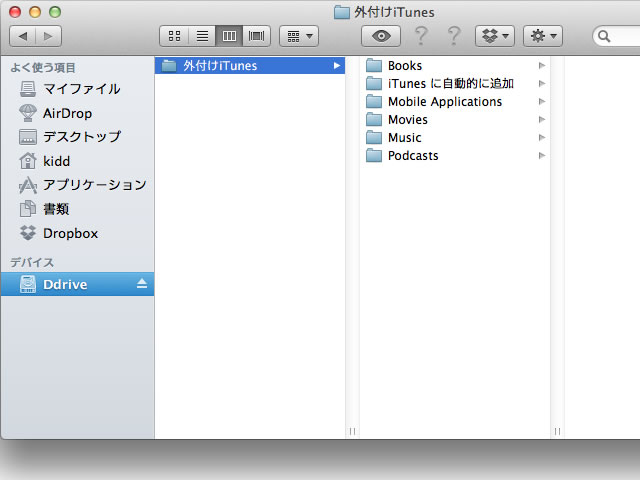Open デスクトップ in the sidebar
Image resolution: width=640 pixels, height=480 pixels.
tap(78, 137)
